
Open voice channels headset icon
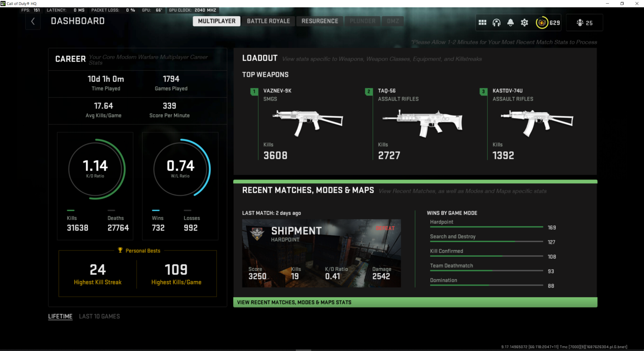496,23
